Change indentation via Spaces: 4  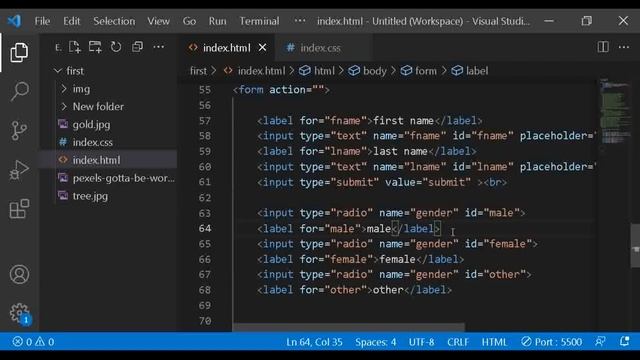point(376,342)
